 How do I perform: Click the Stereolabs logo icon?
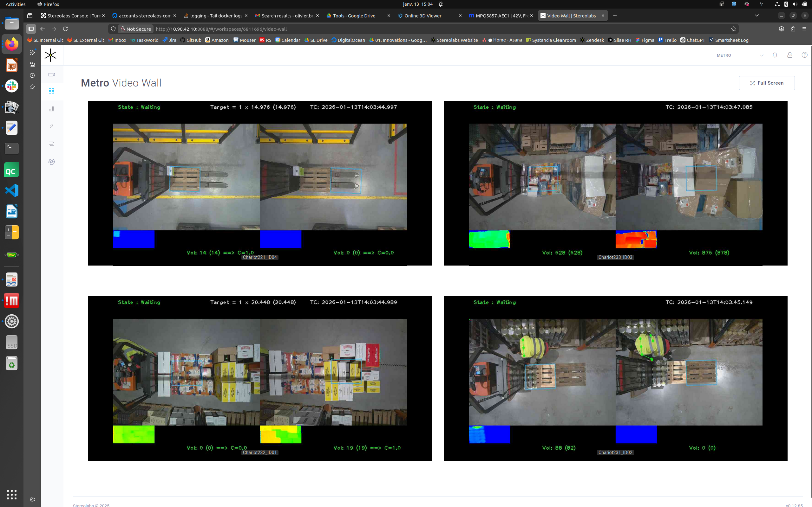point(51,55)
